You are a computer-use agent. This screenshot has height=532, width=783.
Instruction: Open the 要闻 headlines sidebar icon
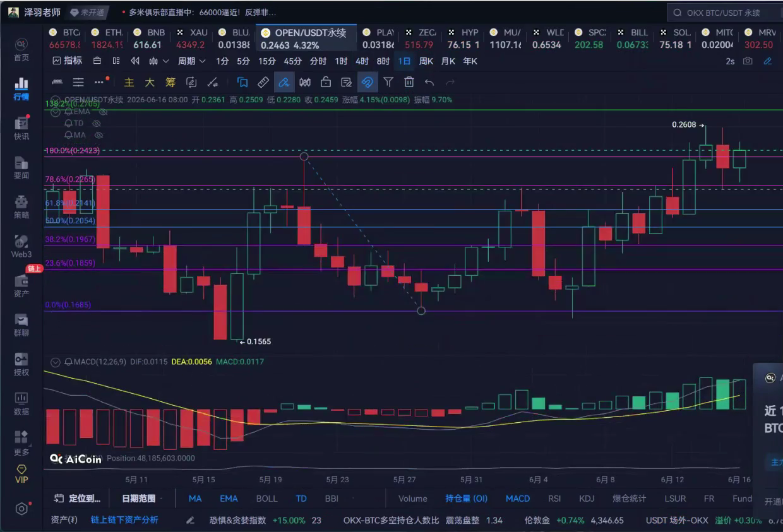[21, 167]
